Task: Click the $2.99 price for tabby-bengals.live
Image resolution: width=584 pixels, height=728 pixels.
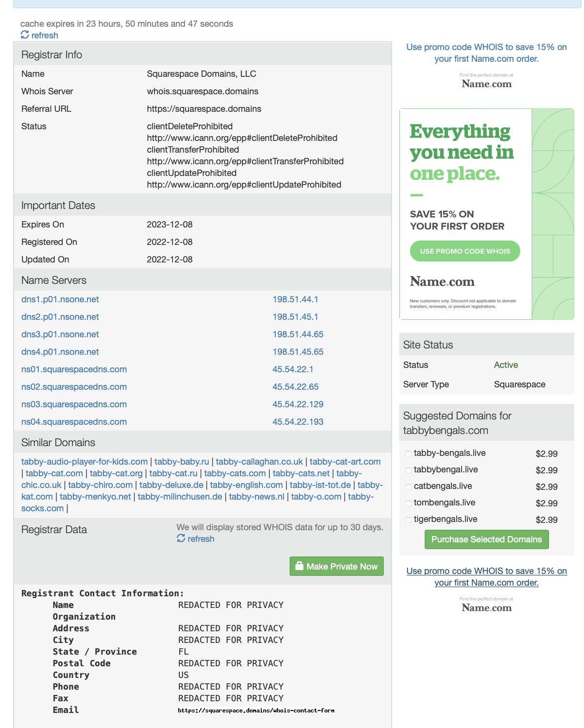Action: [x=547, y=454]
